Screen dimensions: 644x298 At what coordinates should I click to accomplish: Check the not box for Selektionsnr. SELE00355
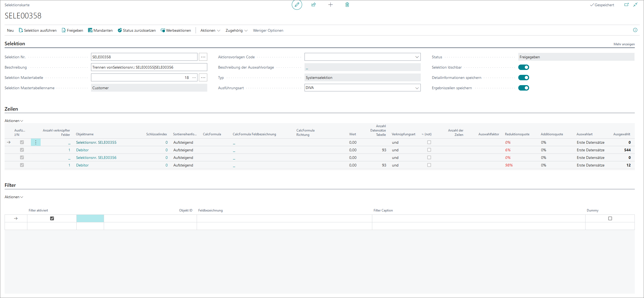coord(429,142)
